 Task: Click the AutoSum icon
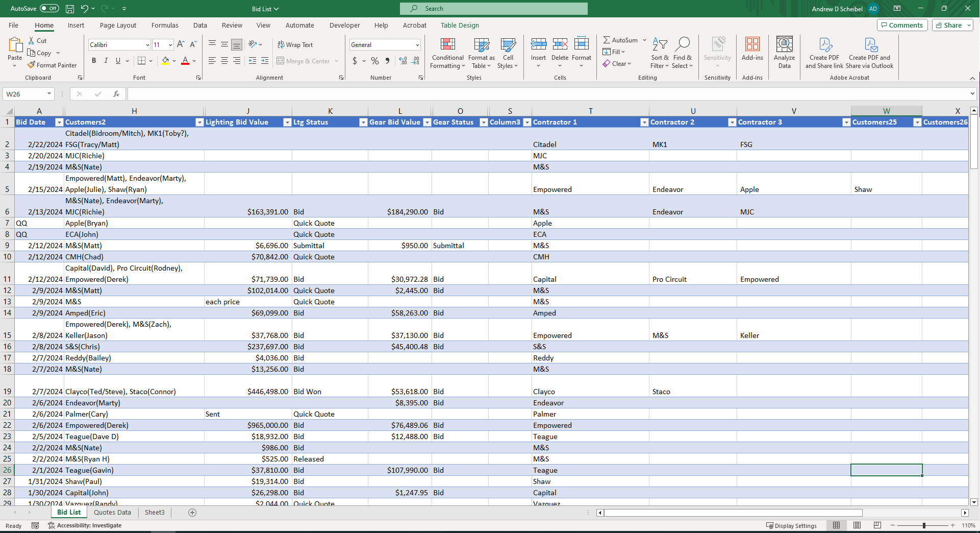[608, 39]
